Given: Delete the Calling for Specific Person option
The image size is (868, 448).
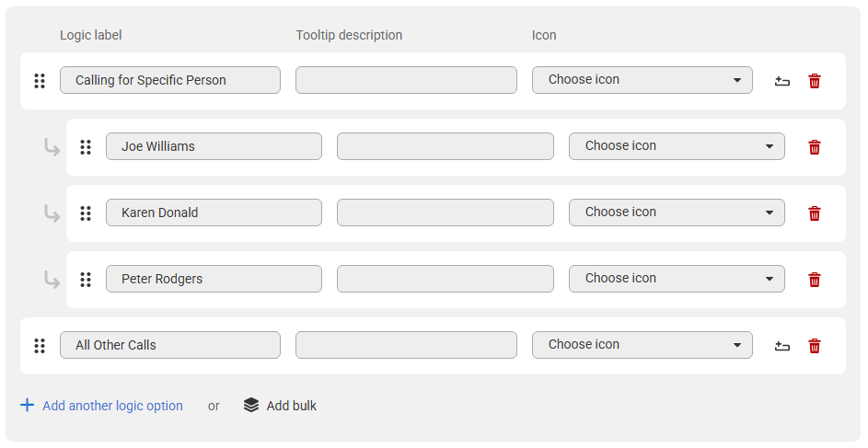Looking at the screenshot, I should [x=815, y=81].
